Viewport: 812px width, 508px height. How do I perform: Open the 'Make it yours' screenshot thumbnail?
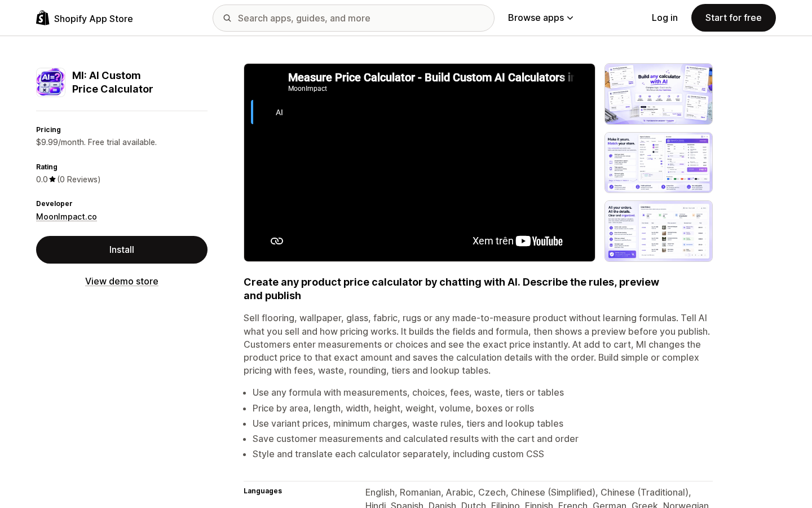(659, 163)
